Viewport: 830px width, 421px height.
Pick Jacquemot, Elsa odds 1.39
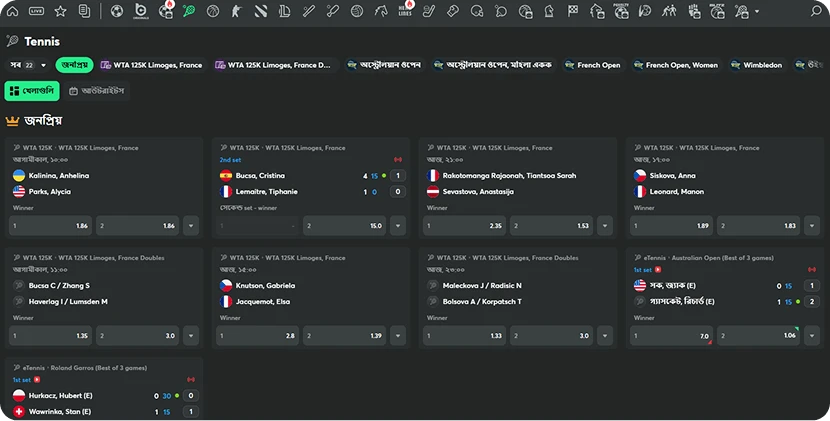point(351,336)
